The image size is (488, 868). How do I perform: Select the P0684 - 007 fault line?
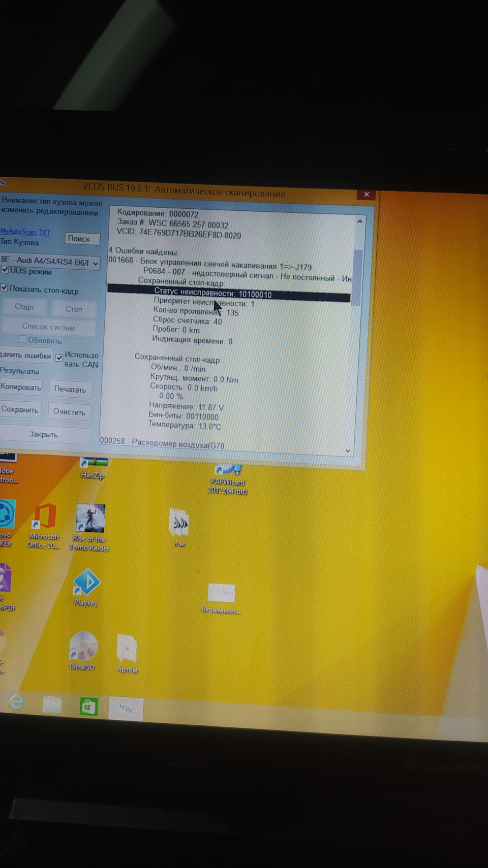click(248, 275)
